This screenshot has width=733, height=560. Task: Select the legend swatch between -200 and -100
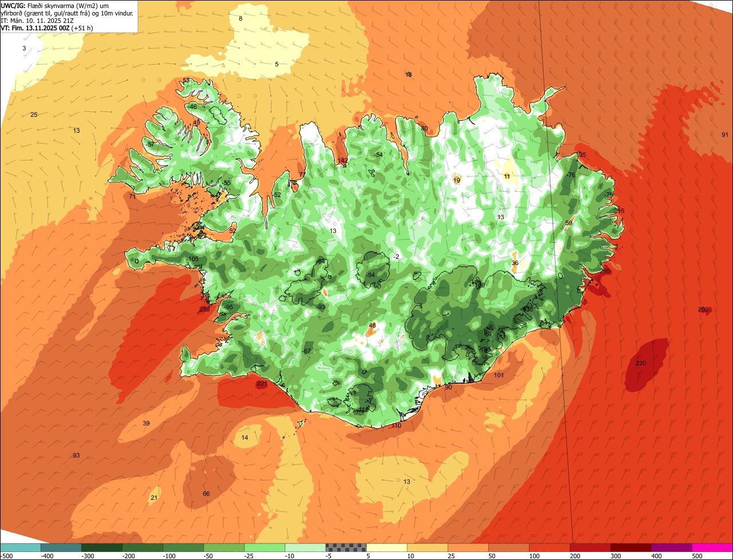(143, 547)
